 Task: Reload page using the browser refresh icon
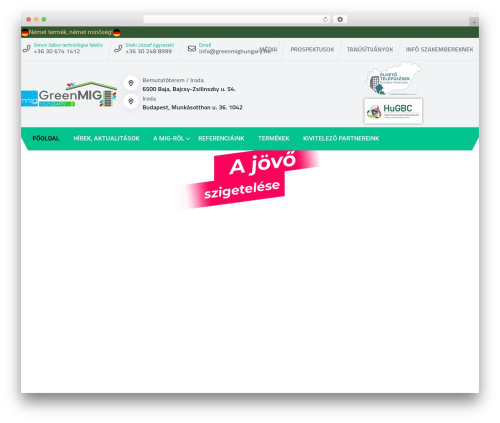(325, 19)
